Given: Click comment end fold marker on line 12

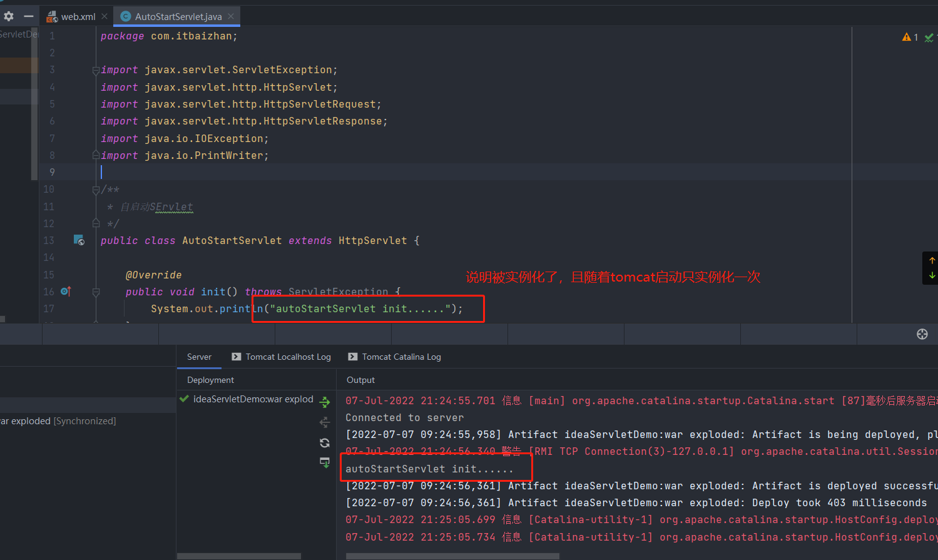Looking at the screenshot, I should tap(96, 223).
